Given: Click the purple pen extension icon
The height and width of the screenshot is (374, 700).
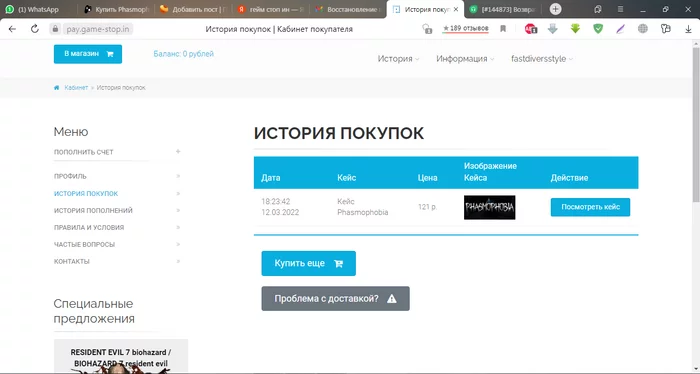Looking at the screenshot, I should [621, 29].
